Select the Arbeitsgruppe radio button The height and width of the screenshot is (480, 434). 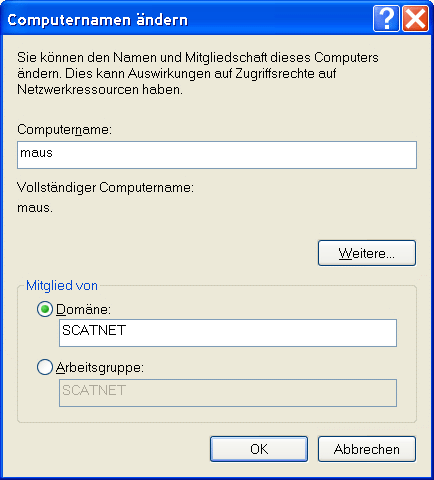45,367
